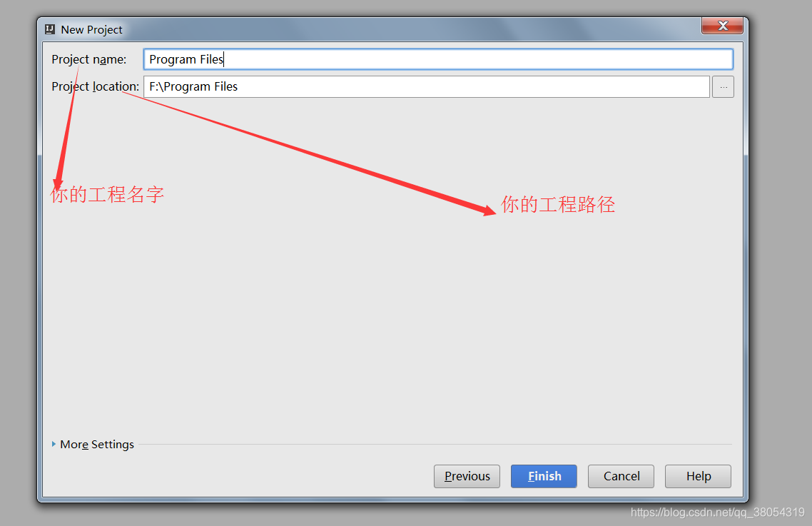Click the 'Project location:' label
The width and height of the screenshot is (812, 526).
coord(96,86)
